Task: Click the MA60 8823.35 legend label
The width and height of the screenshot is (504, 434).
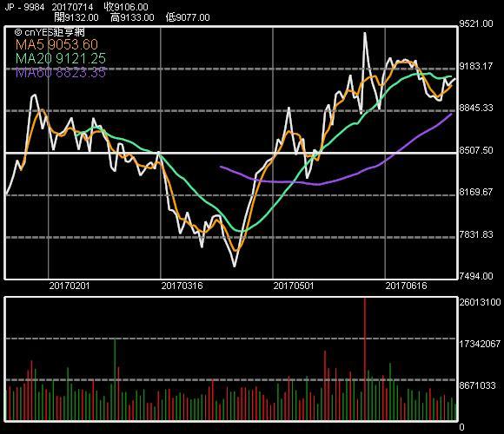Action: point(61,73)
